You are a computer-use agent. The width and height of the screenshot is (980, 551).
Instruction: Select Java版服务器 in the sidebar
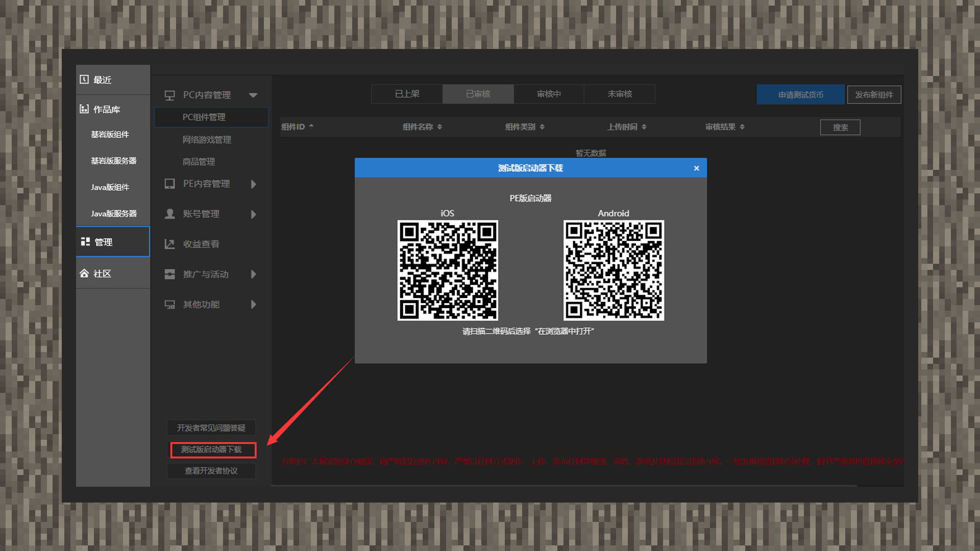tap(113, 214)
